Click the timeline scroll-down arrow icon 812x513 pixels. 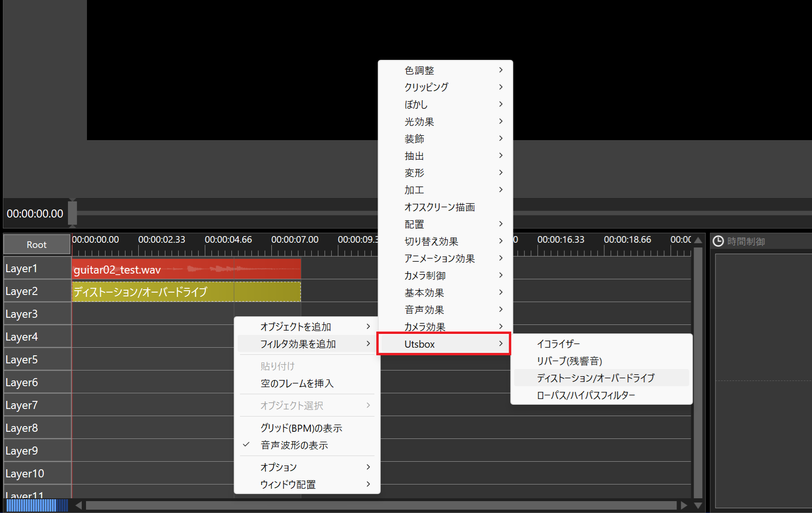[698, 505]
